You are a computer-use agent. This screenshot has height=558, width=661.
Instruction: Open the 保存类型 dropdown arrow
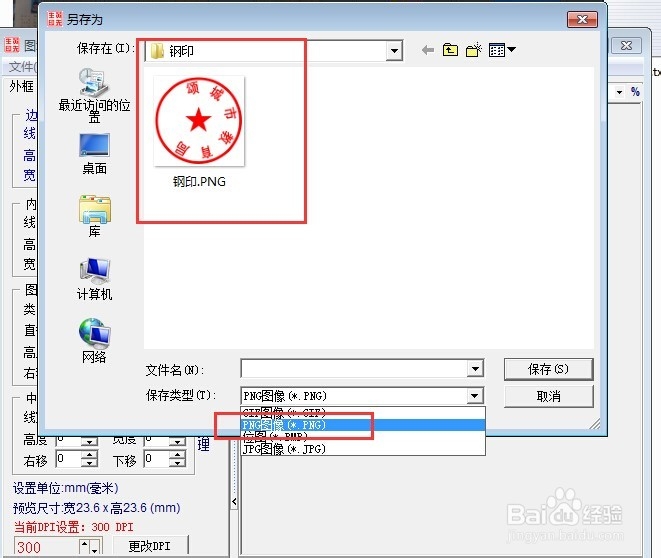click(475, 396)
